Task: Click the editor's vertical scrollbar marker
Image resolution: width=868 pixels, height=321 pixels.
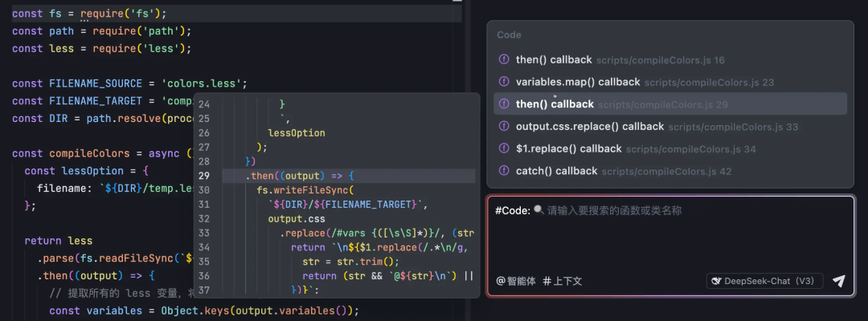Action: point(457,1)
